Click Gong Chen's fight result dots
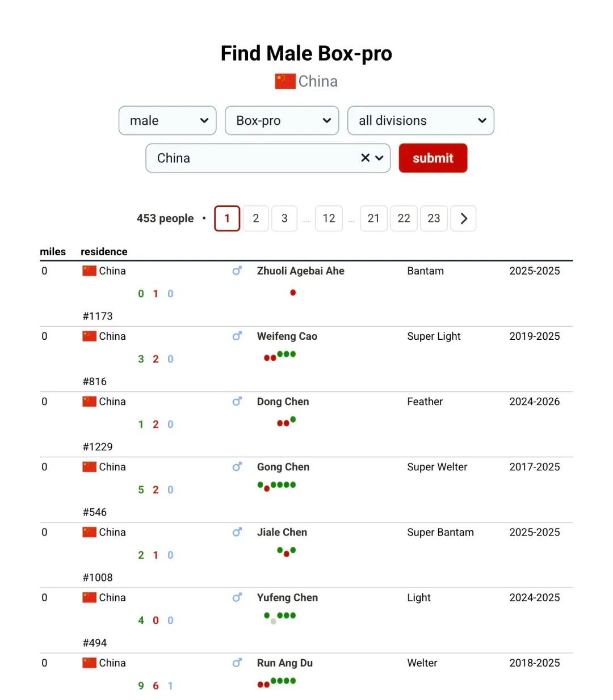Viewport: 613px width, 700px height. click(x=276, y=486)
